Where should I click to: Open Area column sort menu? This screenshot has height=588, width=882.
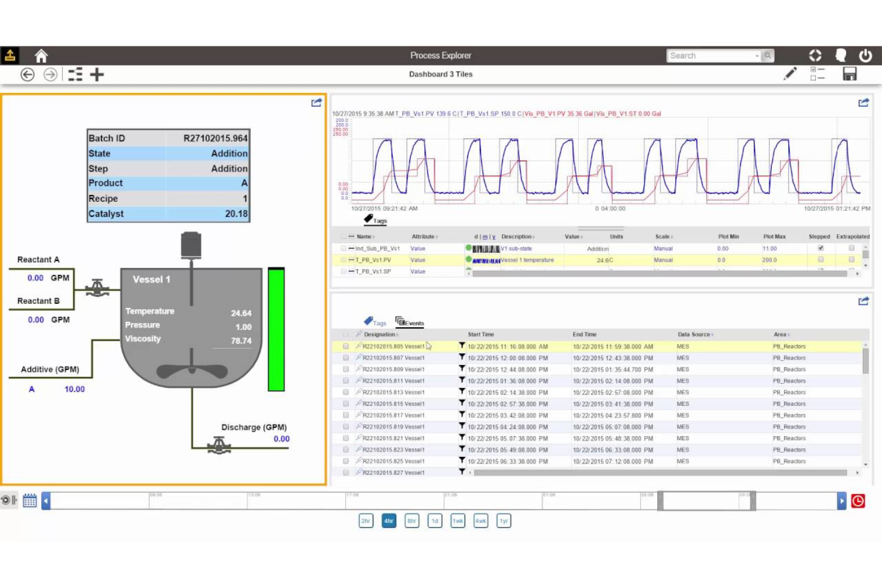782,334
